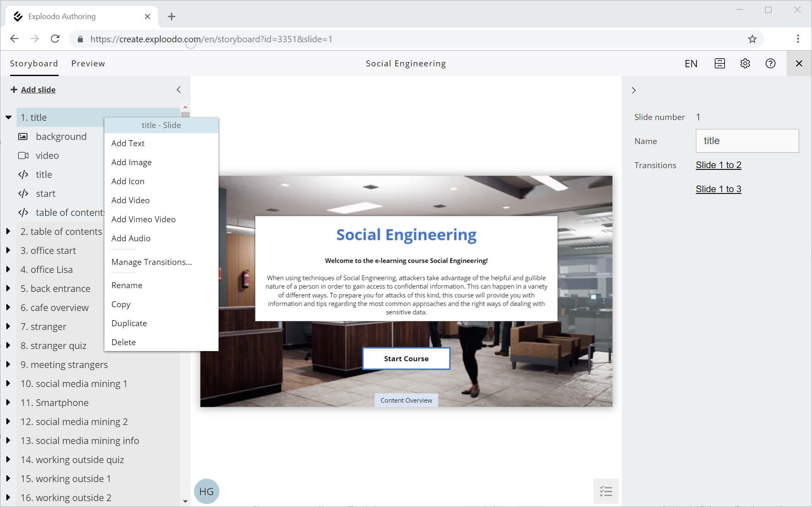The width and height of the screenshot is (812, 507).
Task: Click the checklist icon at bottom right
Action: [606, 491]
